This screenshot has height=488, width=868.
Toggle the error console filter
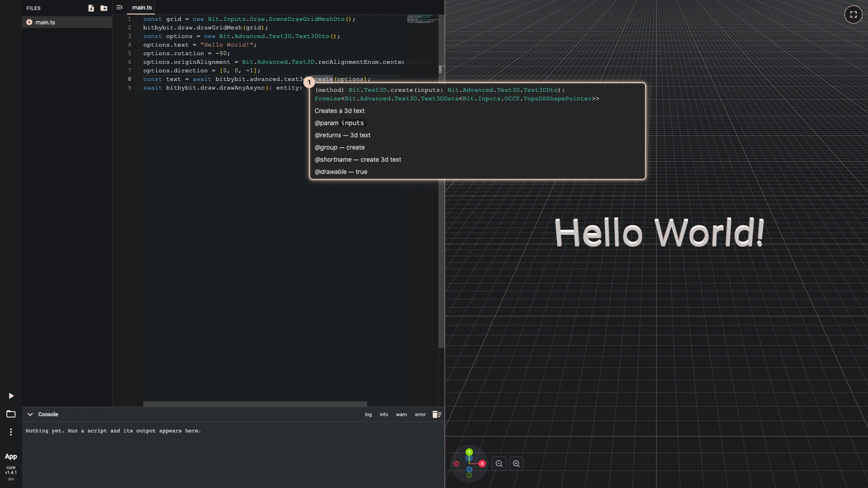[420, 414]
